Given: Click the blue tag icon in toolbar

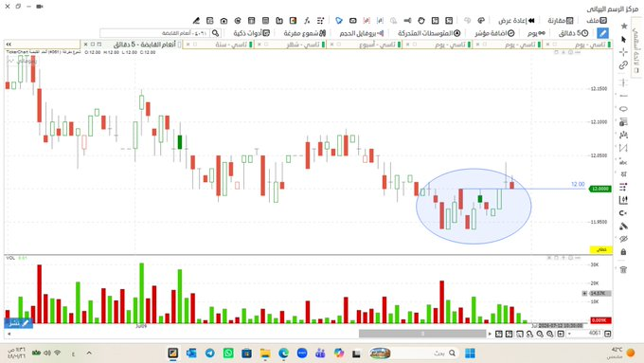Looking at the screenshot, I should [339, 21].
